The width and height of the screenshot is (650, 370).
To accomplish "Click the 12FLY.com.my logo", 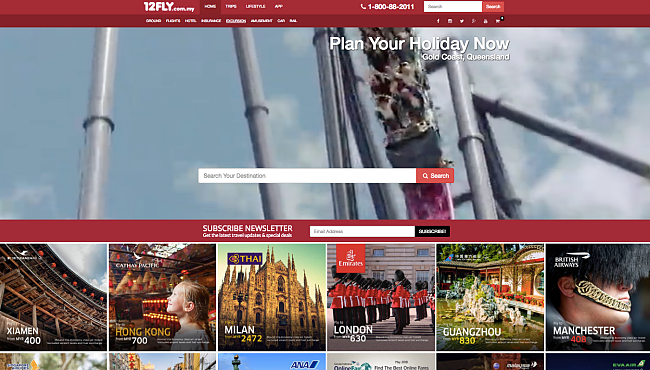I will (169, 7).
